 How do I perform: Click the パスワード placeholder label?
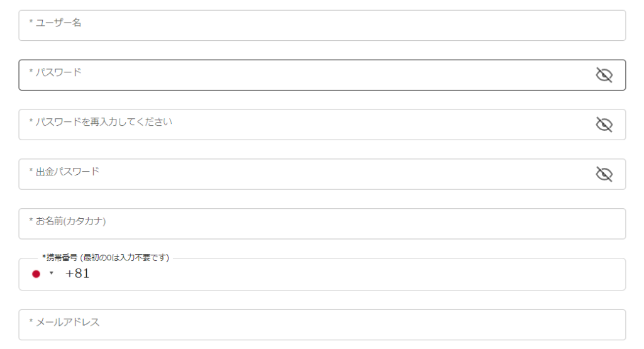(55, 72)
